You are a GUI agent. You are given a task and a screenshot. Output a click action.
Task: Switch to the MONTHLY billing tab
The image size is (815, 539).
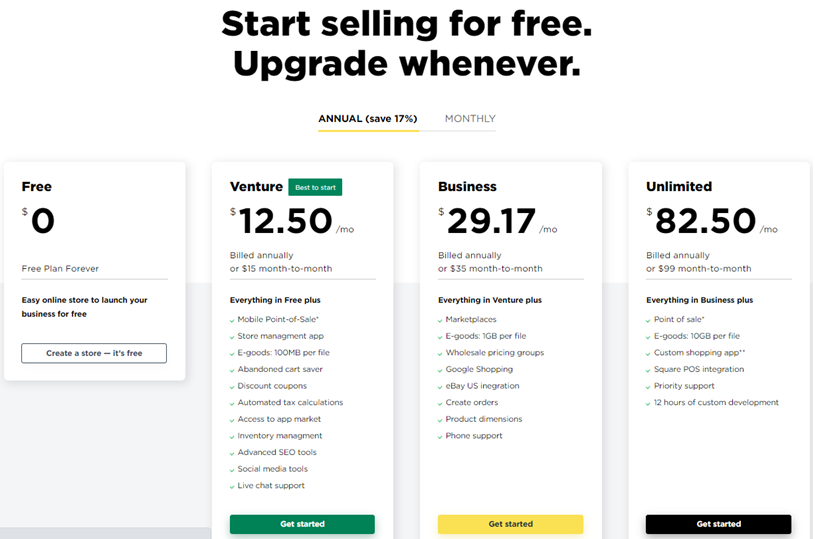tap(470, 119)
